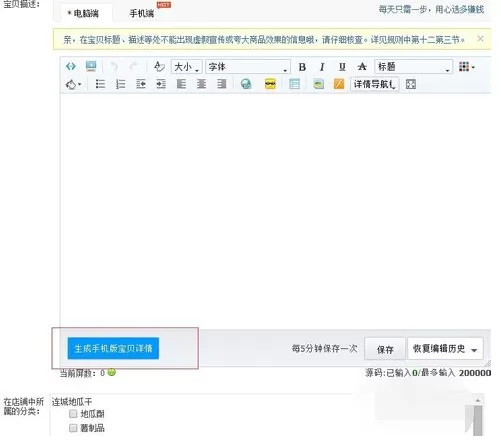Insert a table
Screen dimensions: 501x442
294,84
